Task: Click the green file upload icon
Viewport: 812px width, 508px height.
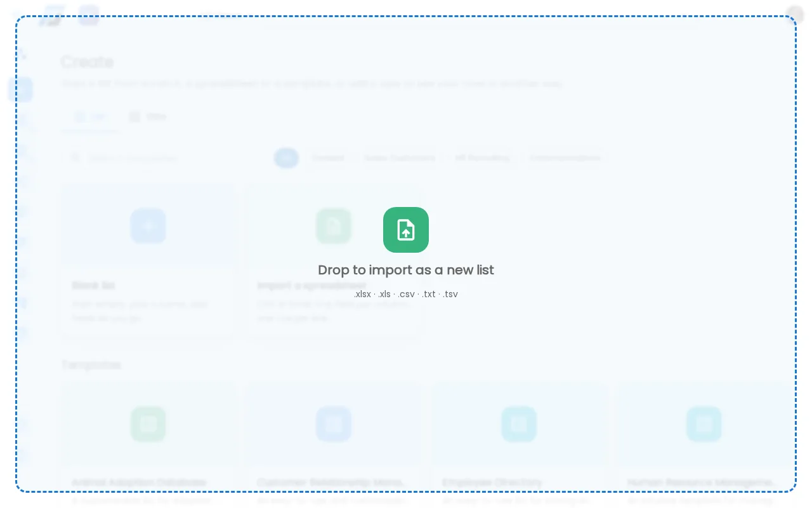Action: tap(406, 230)
